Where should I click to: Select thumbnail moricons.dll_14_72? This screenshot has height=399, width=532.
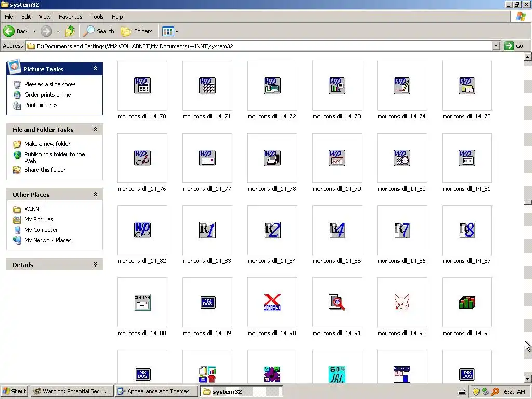tap(272, 86)
